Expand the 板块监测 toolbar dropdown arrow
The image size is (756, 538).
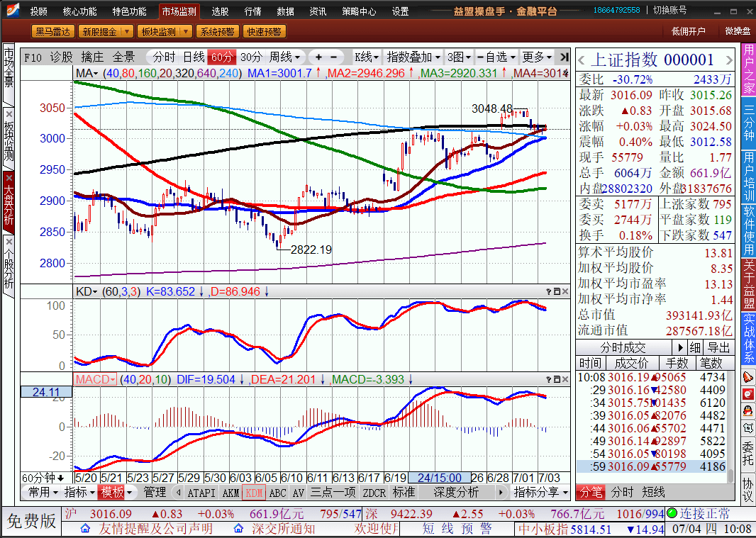tap(186, 32)
